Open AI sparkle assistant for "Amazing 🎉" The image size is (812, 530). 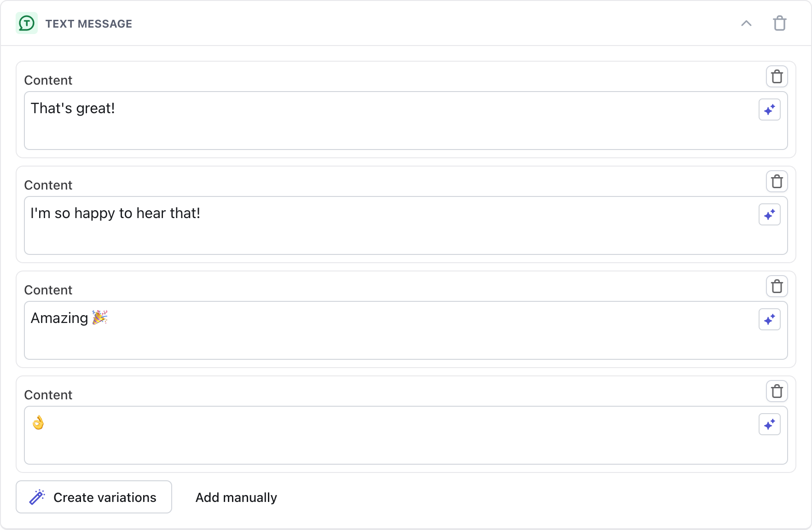click(x=770, y=319)
